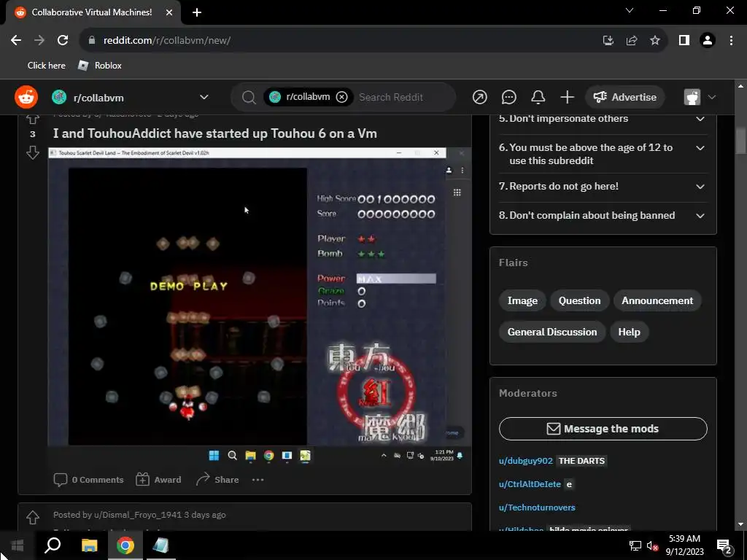Downvote the Touhou 6 post

[x=32, y=152]
